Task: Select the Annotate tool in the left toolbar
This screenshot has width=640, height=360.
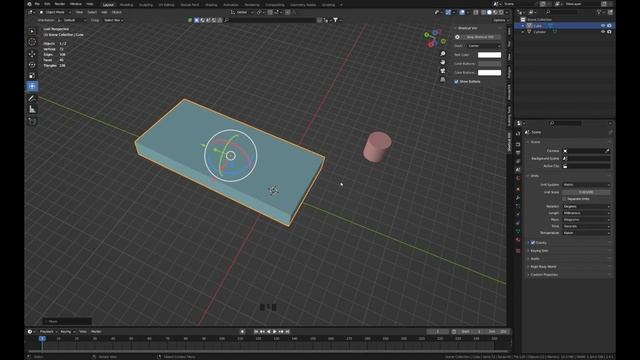Action: [x=32, y=98]
